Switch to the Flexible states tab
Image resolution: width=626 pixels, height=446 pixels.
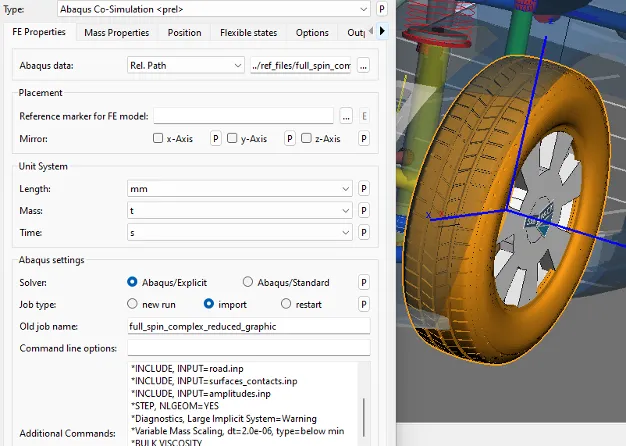(248, 33)
